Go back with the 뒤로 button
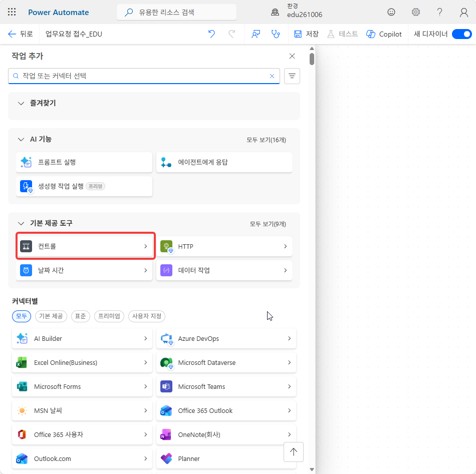Screen dimensions: 476x474 coord(21,34)
